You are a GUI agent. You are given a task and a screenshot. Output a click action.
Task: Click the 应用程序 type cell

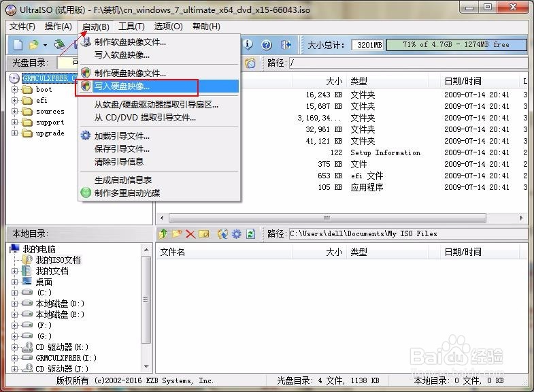367,187
